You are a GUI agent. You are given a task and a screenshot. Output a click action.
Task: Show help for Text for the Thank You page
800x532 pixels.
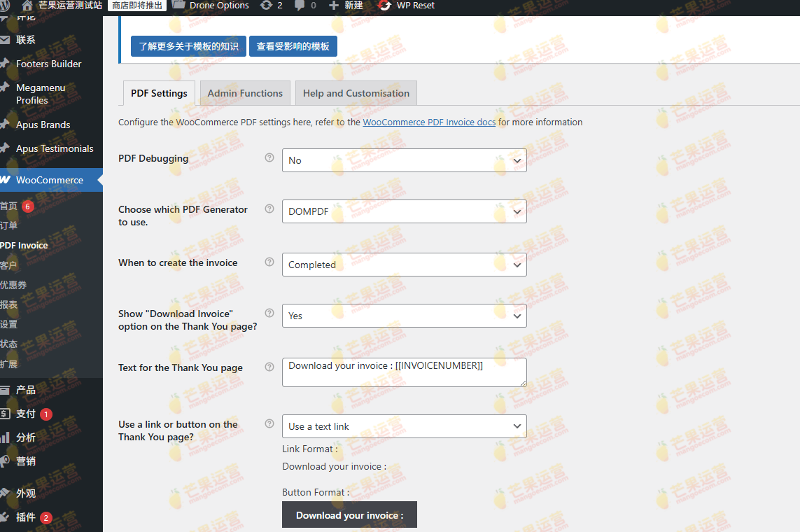[269, 367]
